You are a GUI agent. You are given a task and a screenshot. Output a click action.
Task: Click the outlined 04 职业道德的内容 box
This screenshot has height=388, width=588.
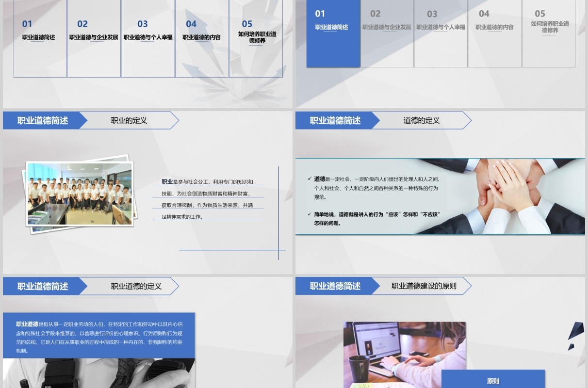[202, 39]
